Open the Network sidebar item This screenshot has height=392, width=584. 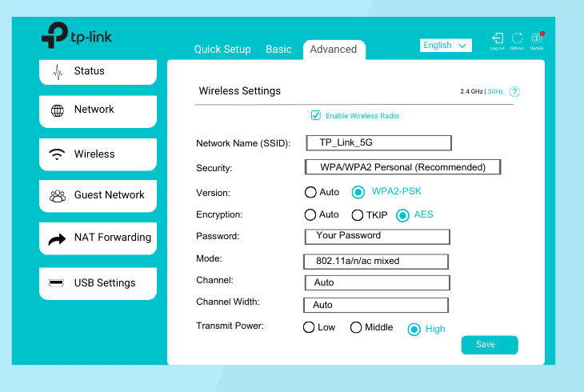tap(98, 111)
